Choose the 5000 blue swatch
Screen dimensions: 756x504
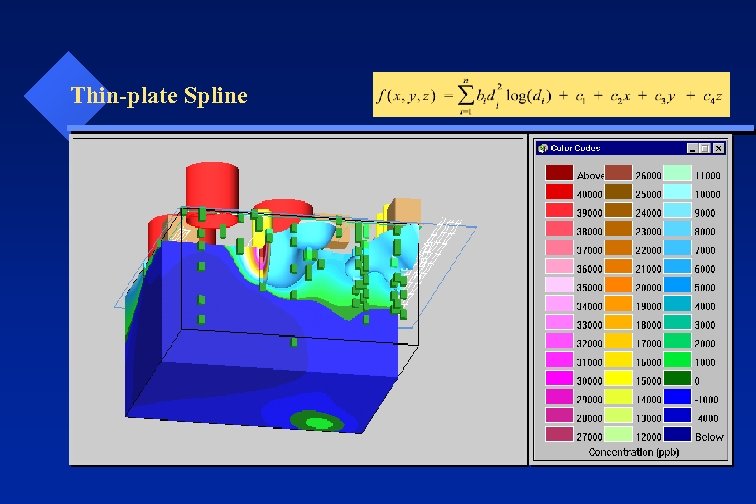pos(677,285)
